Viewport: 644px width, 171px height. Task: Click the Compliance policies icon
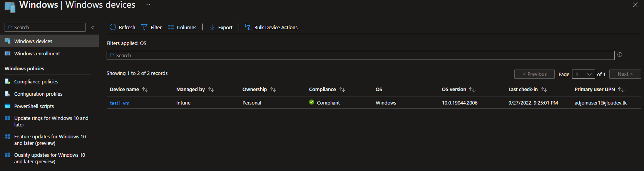tap(7, 81)
